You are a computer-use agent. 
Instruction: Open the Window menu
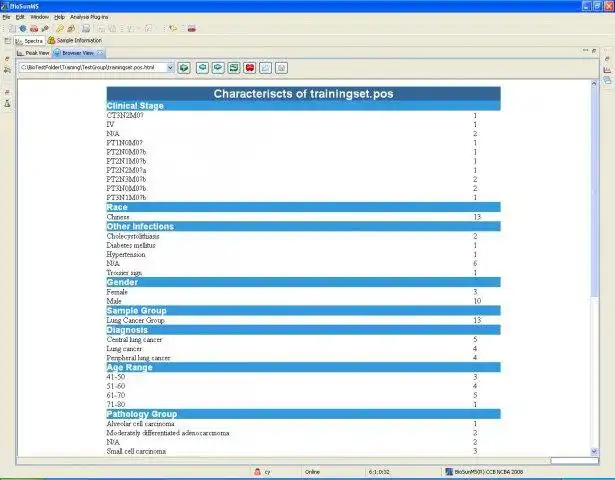tap(40, 17)
